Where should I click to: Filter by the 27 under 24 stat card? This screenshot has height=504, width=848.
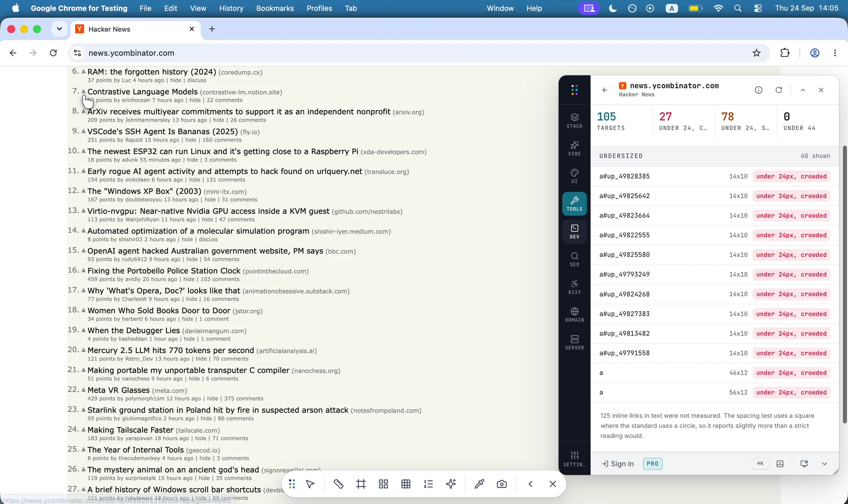683,121
